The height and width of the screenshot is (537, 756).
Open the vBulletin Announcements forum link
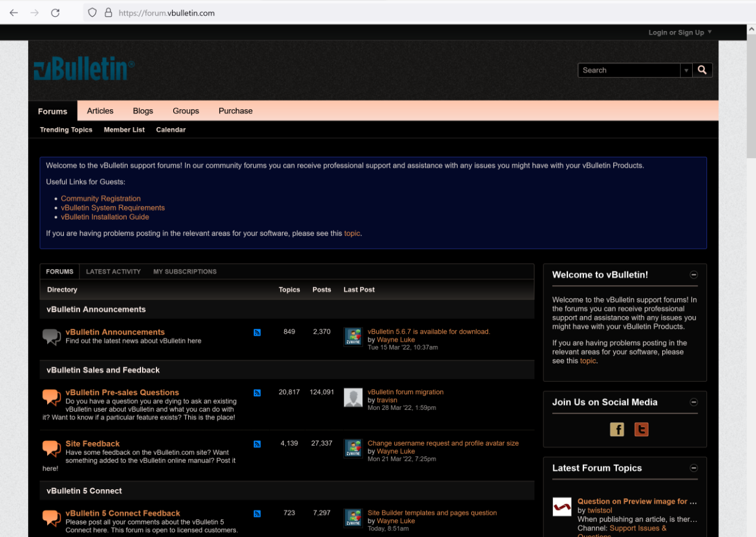115,332
